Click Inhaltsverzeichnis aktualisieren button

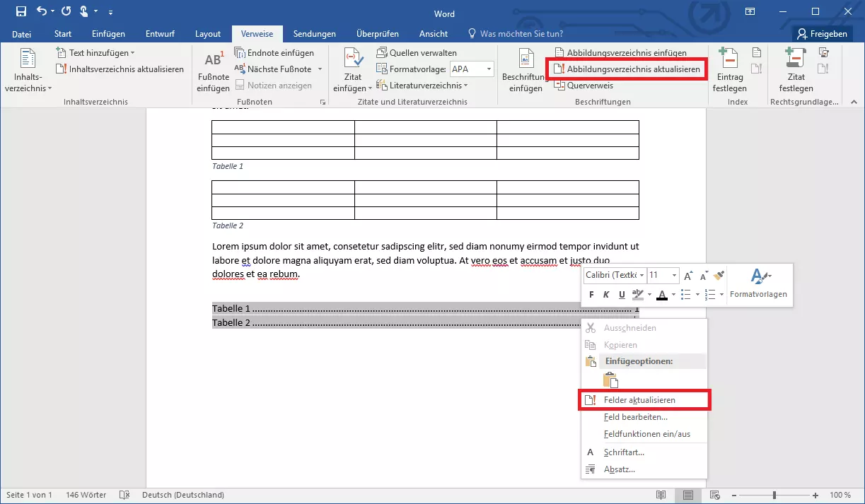pyautogui.click(x=120, y=69)
